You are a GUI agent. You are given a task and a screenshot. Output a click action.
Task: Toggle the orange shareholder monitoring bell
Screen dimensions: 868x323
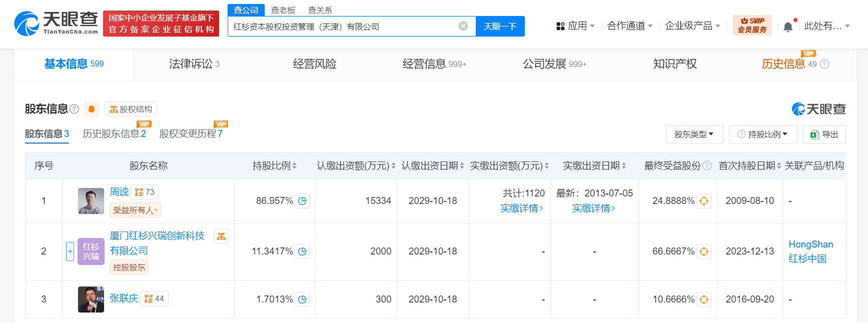tap(92, 109)
